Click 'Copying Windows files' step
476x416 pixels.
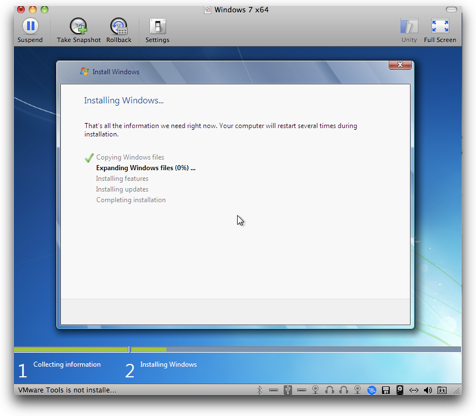pyautogui.click(x=130, y=157)
